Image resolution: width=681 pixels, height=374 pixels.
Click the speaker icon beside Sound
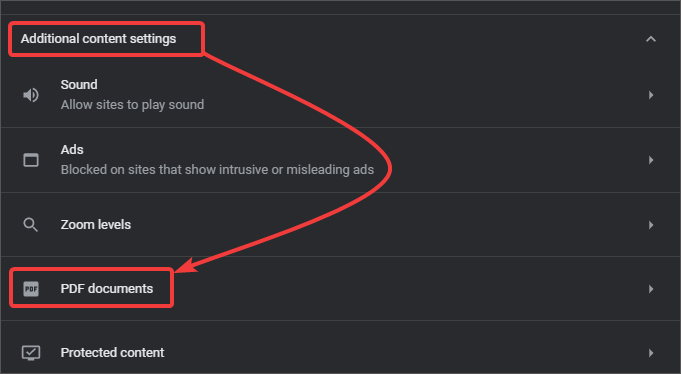click(31, 95)
